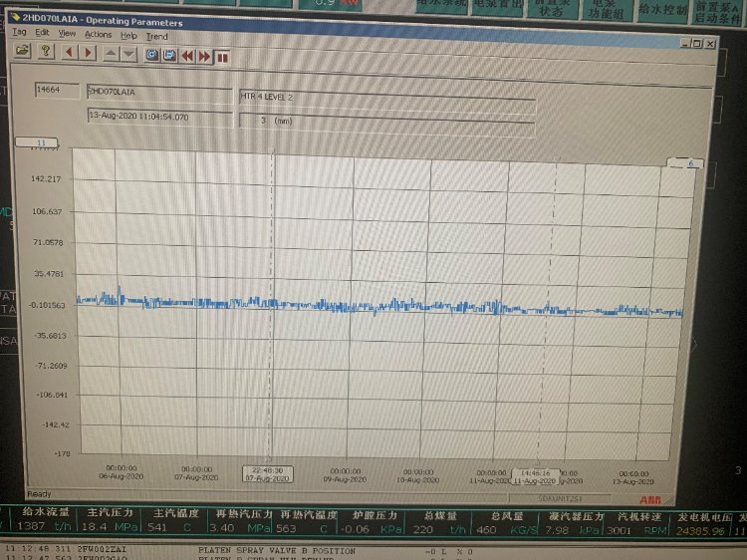Screen dimensions: 747x560
Task: Click the red double-left rewind icon
Action: (187, 55)
